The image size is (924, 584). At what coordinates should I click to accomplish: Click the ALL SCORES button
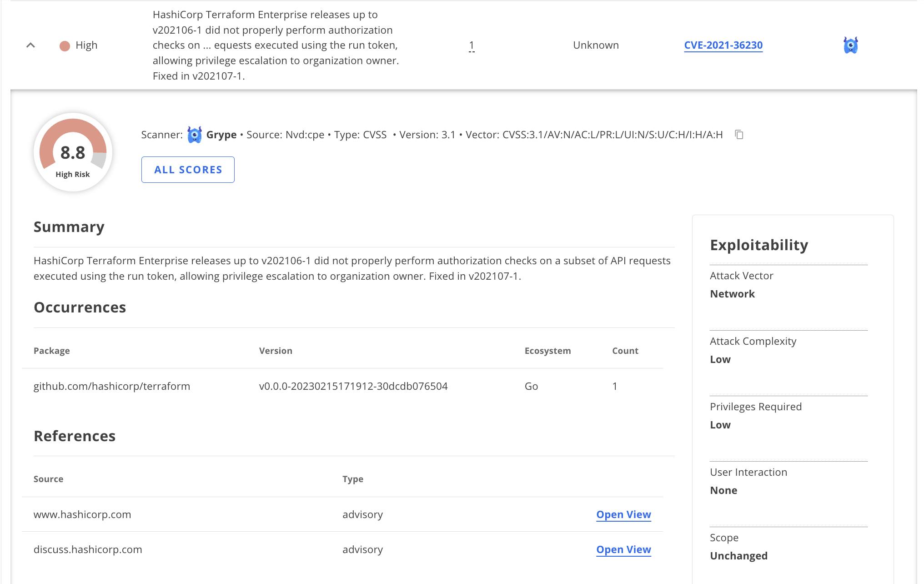(188, 170)
